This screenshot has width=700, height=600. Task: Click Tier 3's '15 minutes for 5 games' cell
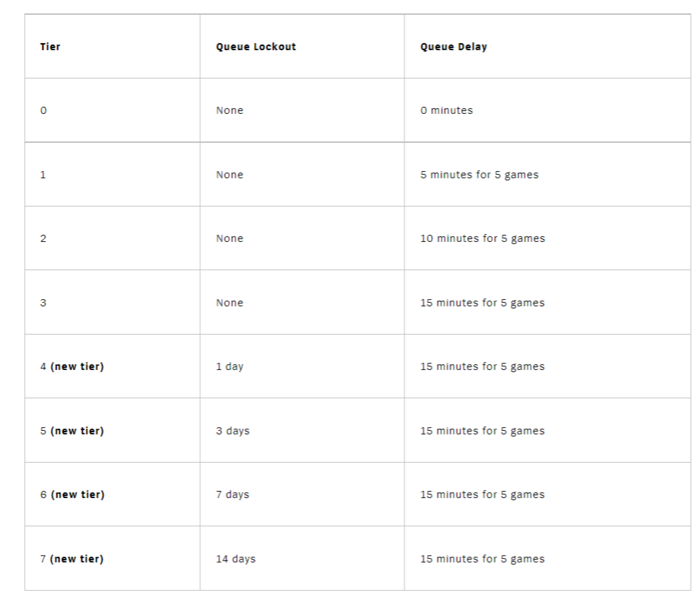pyautogui.click(x=547, y=302)
